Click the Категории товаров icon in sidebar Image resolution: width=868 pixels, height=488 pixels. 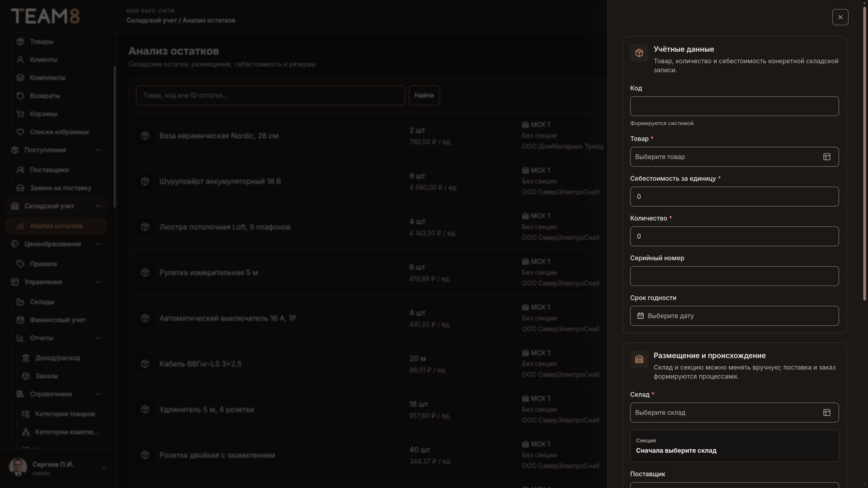pos(25,414)
